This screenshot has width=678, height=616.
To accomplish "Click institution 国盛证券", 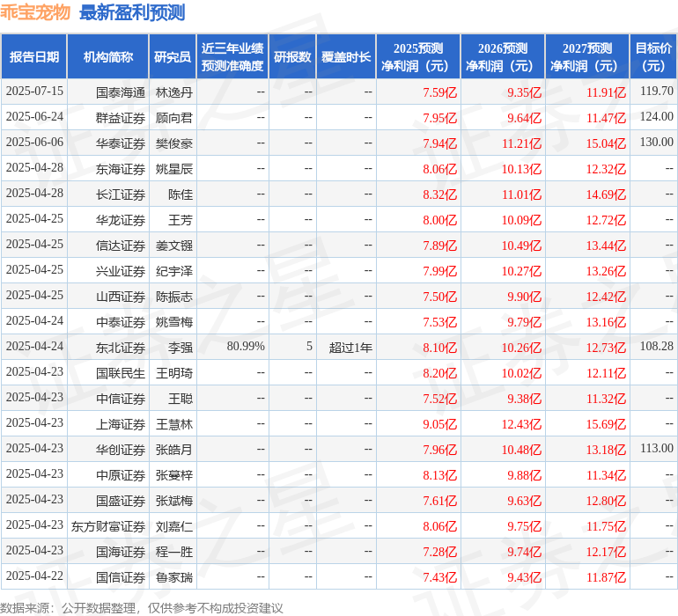I will pos(121,501).
